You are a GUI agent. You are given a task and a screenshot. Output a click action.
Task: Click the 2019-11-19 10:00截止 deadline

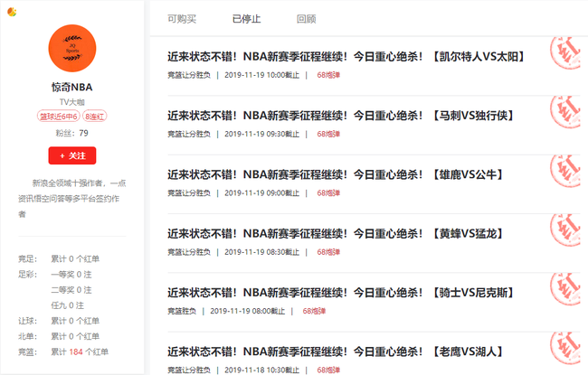[x=262, y=75]
